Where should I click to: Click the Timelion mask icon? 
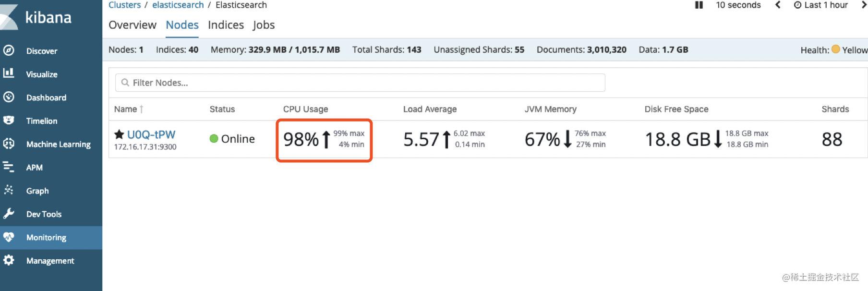(x=9, y=120)
